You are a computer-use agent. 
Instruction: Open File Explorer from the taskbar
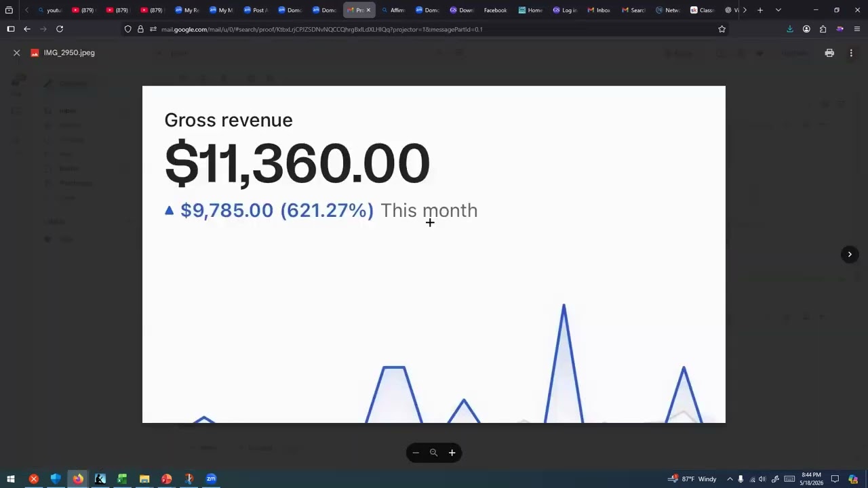pyautogui.click(x=144, y=479)
